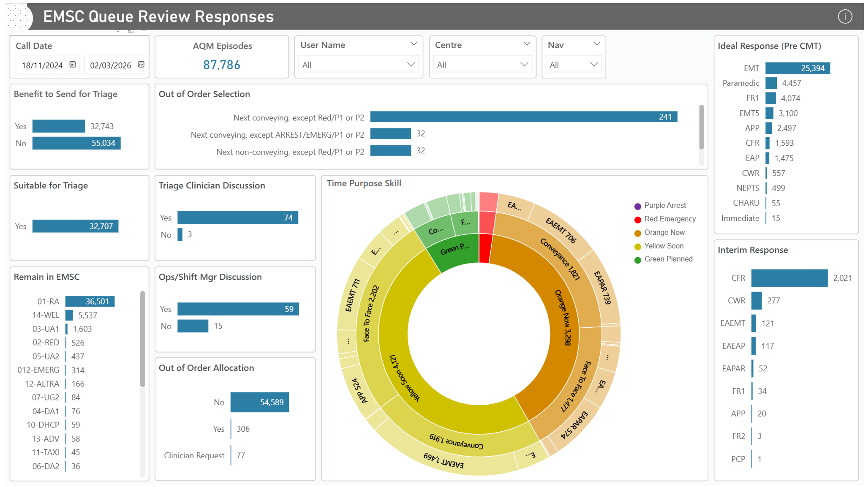This screenshot has width=868, height=487.
Task: Toggle the Red Emergency legend filter
Action: 669,219
